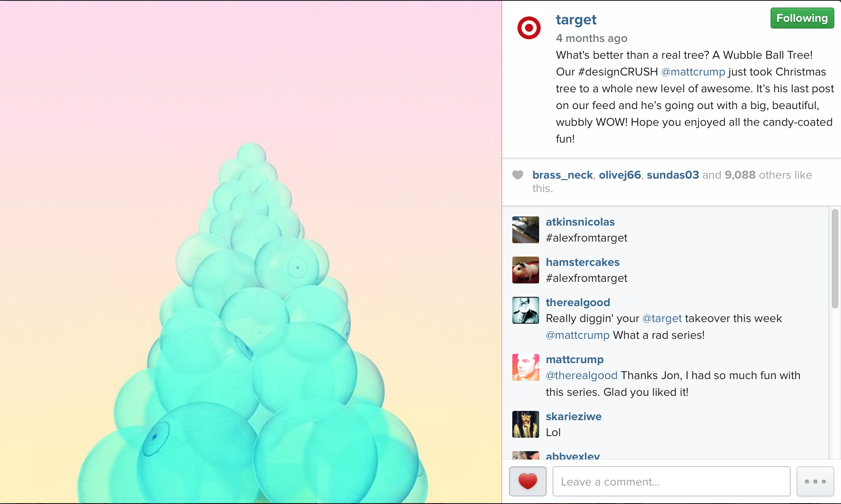
Task: Open skarieziwe profile avatar
Action: pyautogui.click(x=525, y=424)
